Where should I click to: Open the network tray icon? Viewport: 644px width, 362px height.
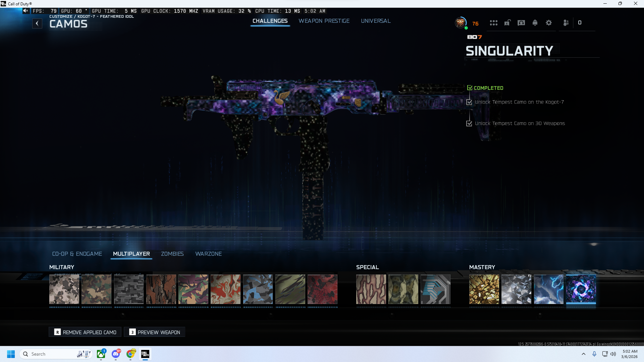(x=605, y=354)
